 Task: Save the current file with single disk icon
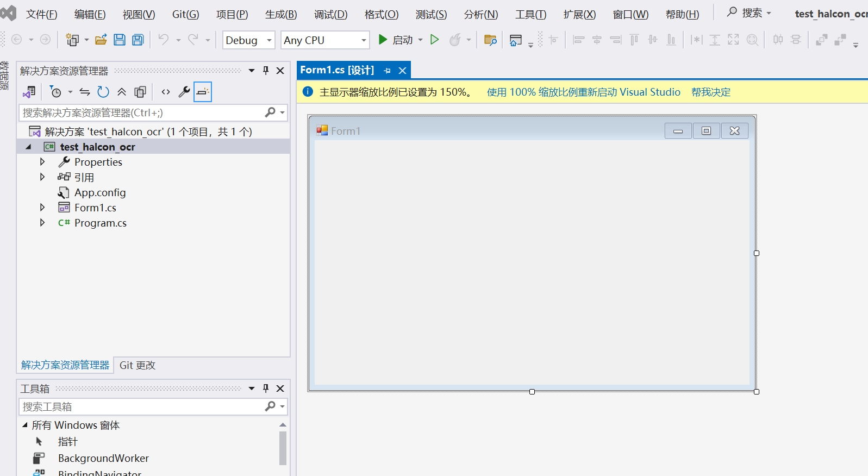(120, 40)
